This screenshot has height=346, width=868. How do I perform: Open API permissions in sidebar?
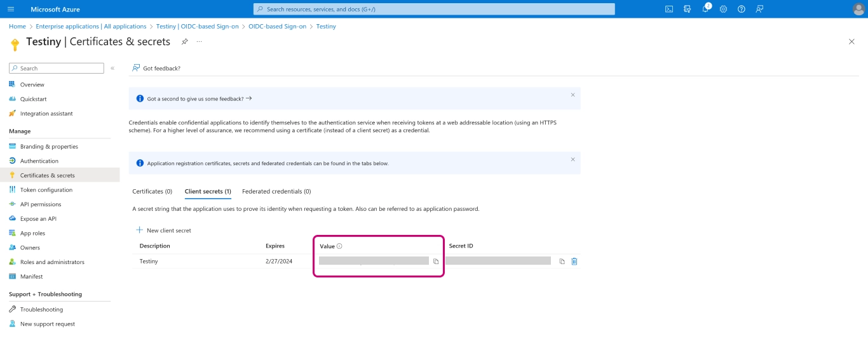(41, 204)
